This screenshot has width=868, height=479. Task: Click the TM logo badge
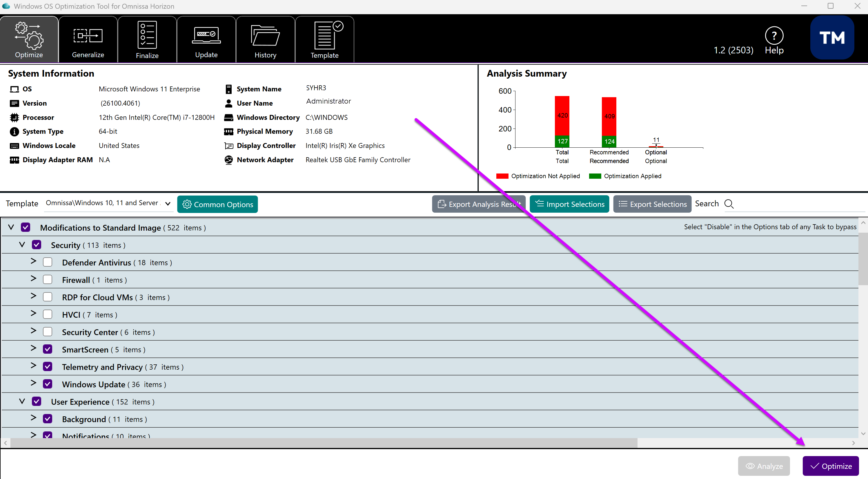[x=832, y=38]
